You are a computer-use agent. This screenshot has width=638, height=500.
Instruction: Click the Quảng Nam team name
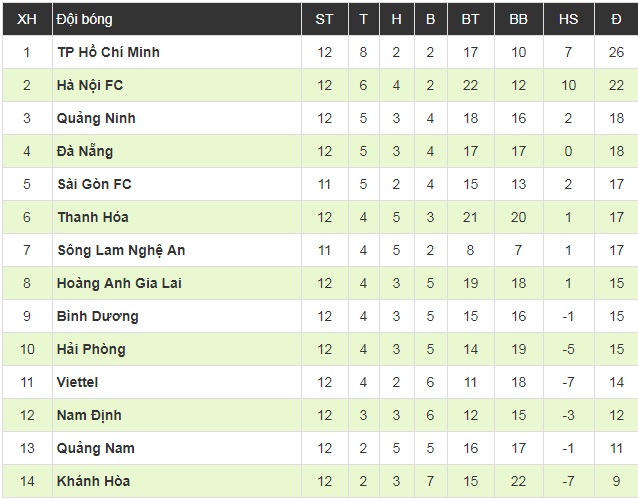coord(96,448)
